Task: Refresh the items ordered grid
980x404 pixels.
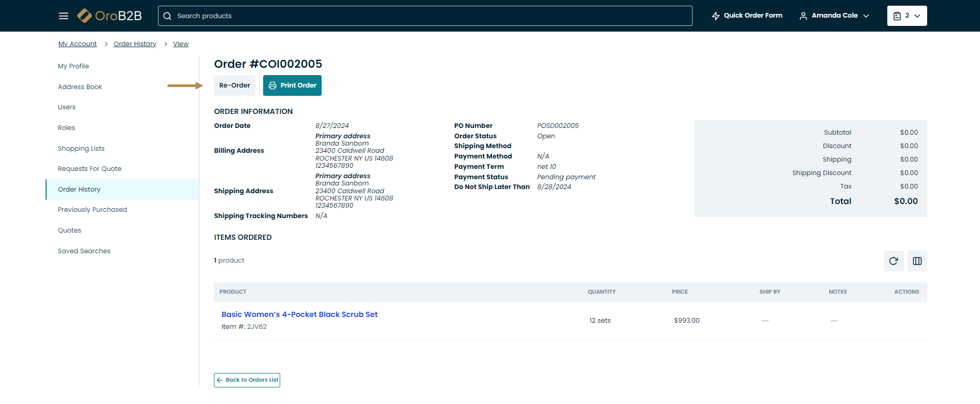Action: [x=893, y=261]
